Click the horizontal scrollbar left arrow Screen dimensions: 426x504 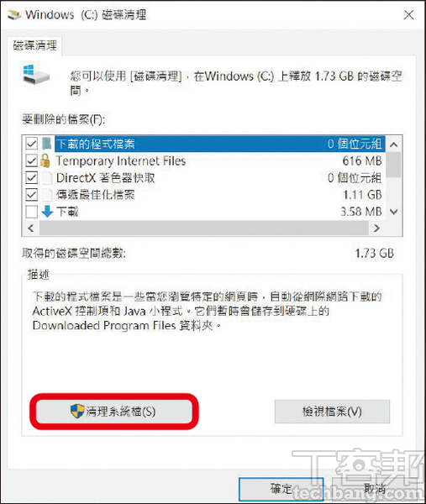(31, 228)
